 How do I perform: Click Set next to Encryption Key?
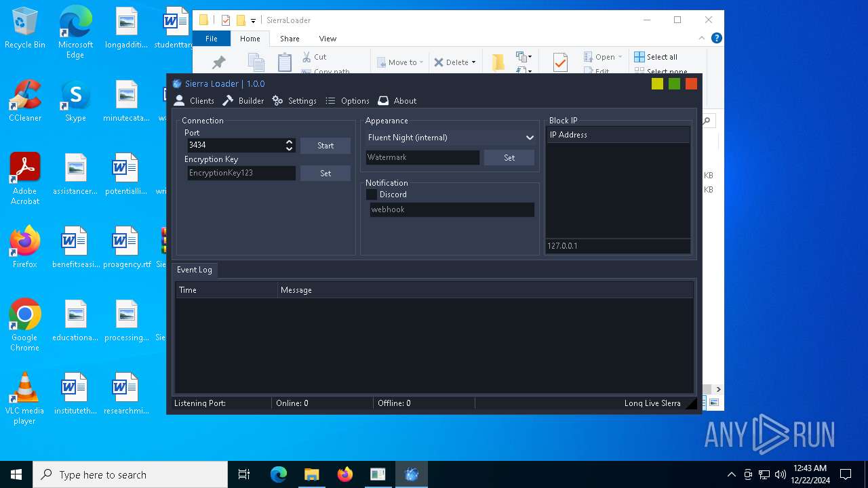coord(325,174)
